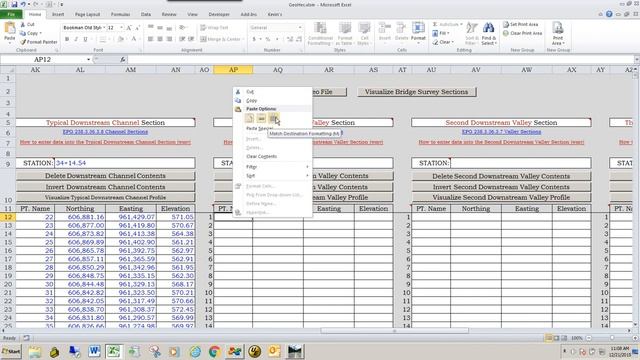Open Excel Help question mark
This screenshot has width=640, height=360.
[609, 14]
